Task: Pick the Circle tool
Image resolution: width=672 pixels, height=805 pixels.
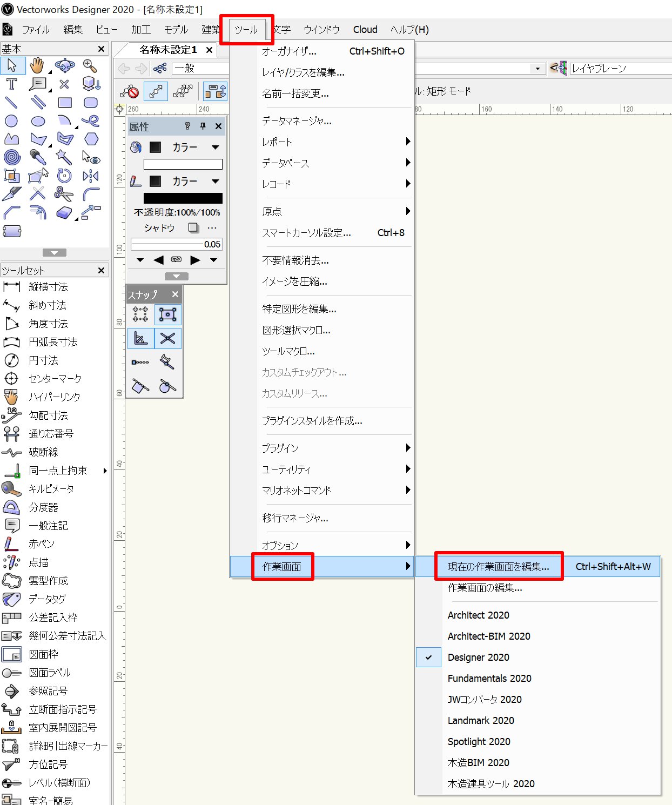Action: pyautogui.click(x=11, y=121)
